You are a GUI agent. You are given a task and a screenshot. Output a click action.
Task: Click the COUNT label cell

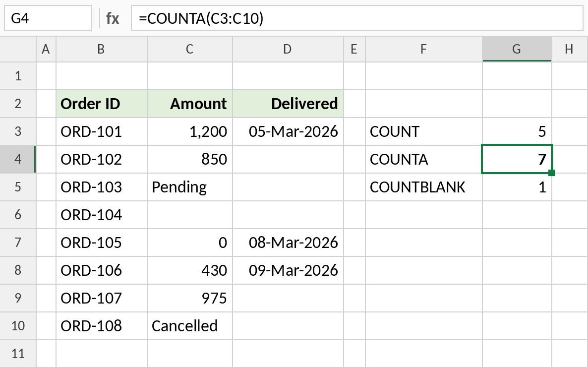pyautogui.click(x=423, y=131)
